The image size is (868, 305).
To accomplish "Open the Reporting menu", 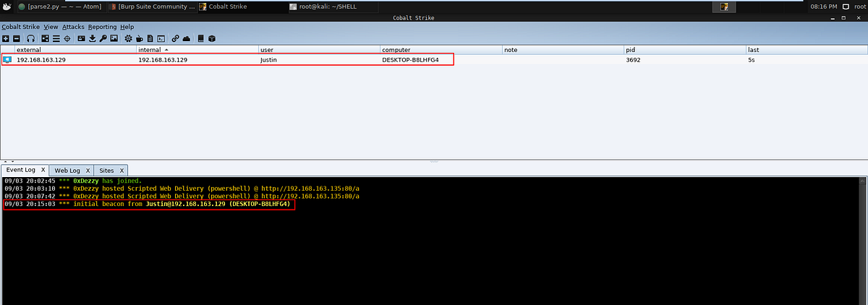I will pyautogui.click(x=102, y=27).
